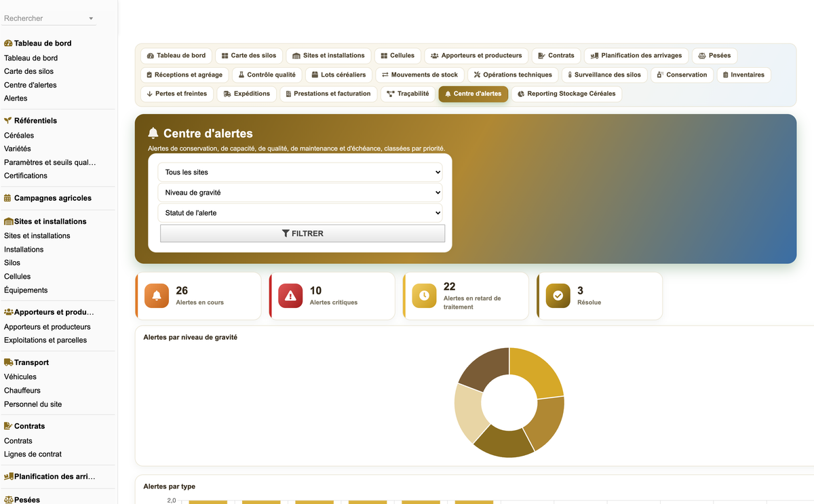This screenshot has width=814, height=504.
Task: Click the Planification des arrivées icon in sidebar
Action: coord(9,476)
